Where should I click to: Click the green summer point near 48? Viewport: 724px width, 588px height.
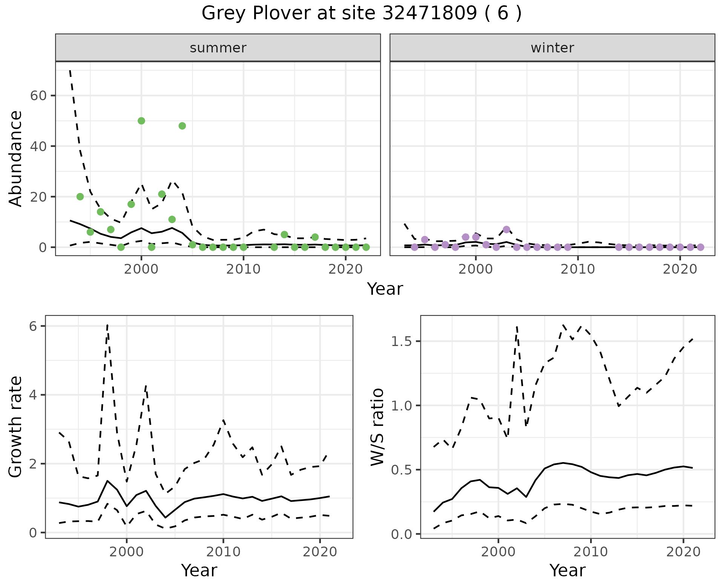[x=182, y=126]
